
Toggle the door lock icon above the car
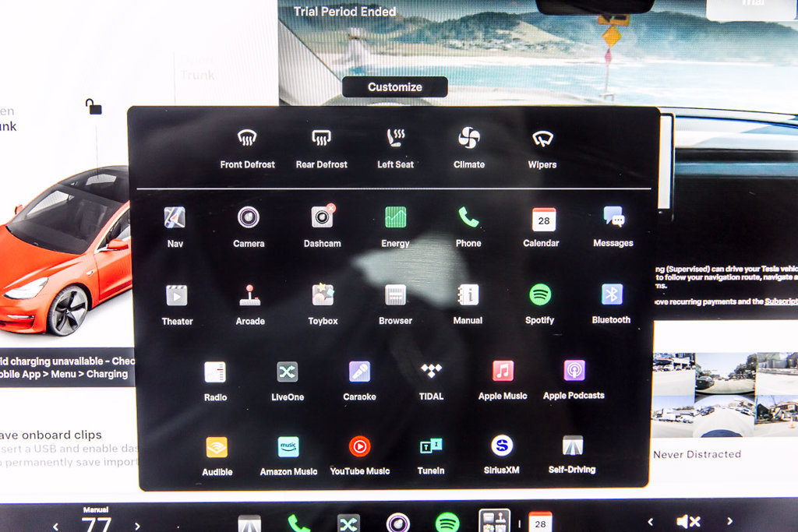[x=94, y=107]
